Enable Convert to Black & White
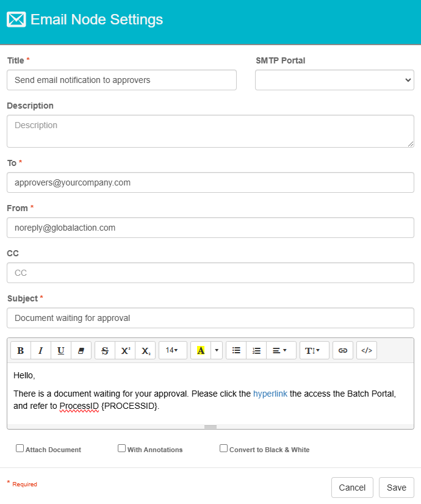421x504 pixels. coord(223,448)
